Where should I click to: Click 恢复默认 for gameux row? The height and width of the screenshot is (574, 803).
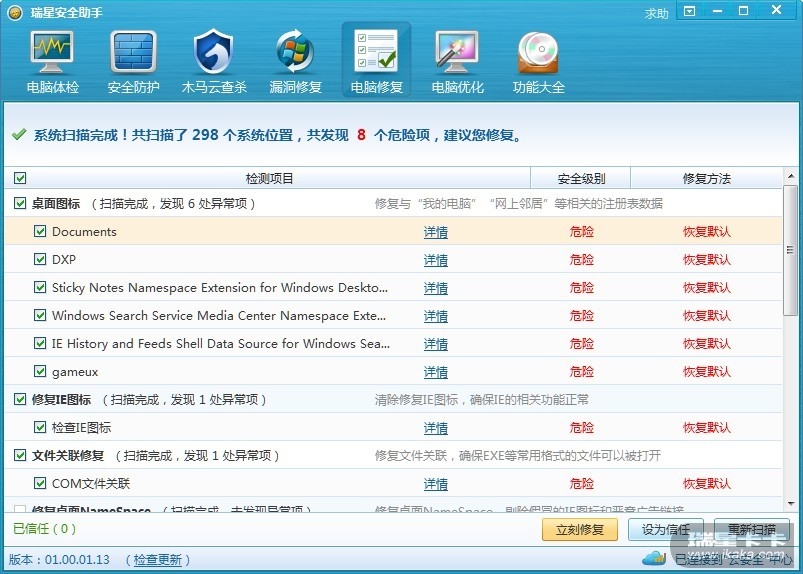tap(707, 371)
